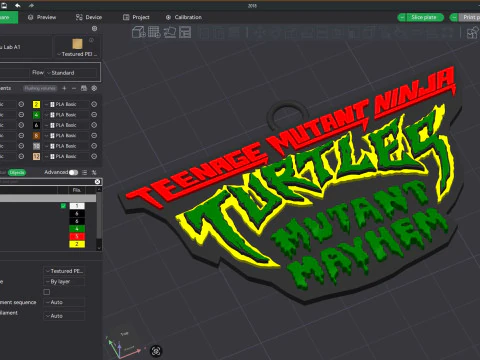
Task: Edit icon left of green filament 4 swatch
Action: 21,115
